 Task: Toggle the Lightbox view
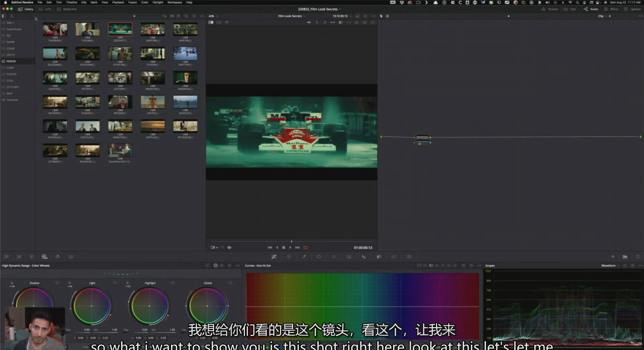coord(632,9)
